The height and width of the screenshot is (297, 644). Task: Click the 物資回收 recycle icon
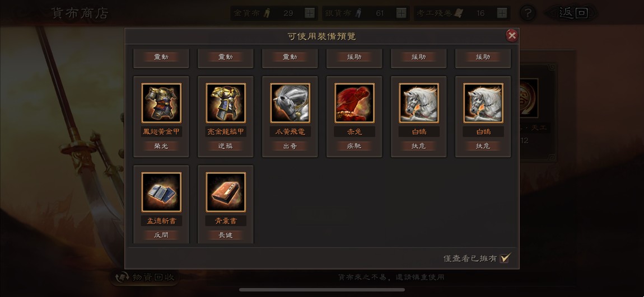click(122, 278)
